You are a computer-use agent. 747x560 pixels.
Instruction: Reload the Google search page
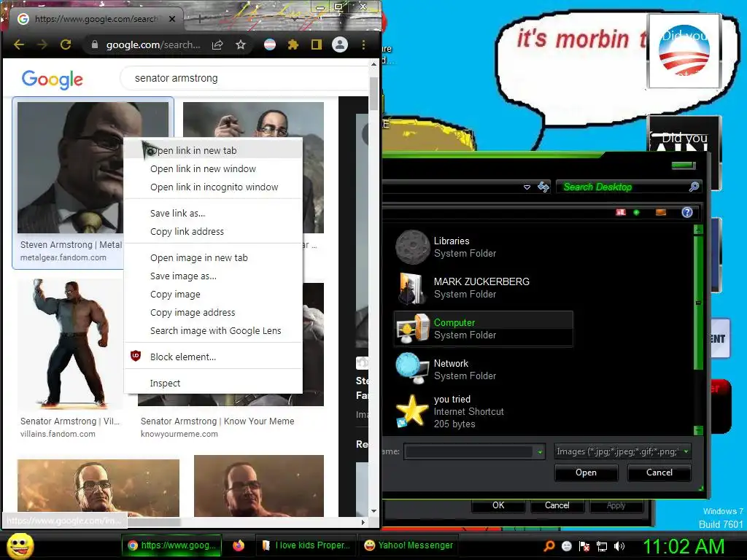tap(66, 44)
